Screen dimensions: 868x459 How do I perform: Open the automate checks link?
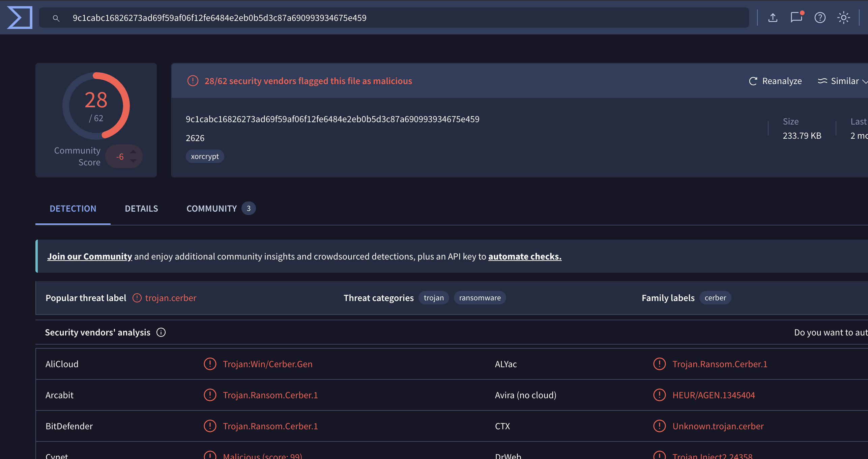click(x=525, y=256)
